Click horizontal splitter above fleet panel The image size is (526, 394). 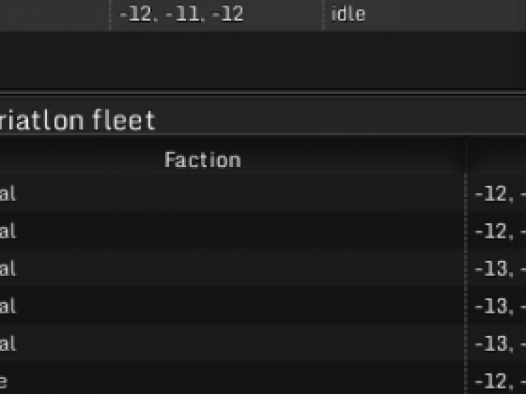(x=263, y=92)
